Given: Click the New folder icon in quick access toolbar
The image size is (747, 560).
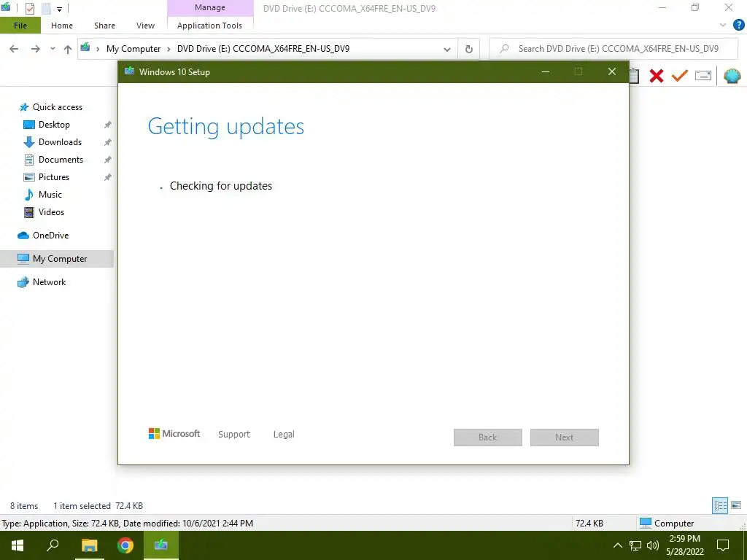Looking at the screenshot, I should tap(46, 9).
